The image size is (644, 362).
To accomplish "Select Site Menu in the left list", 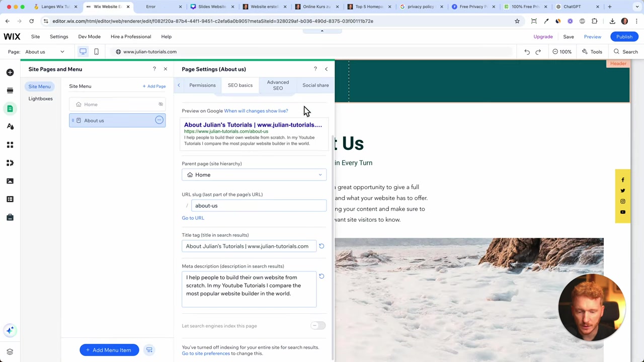I will pos(39,86).
